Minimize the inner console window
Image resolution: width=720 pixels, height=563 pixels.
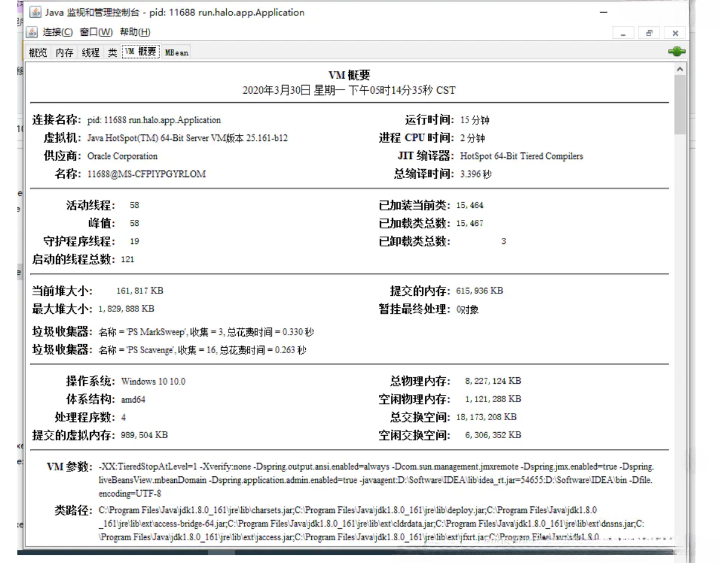tap(623, 33)
